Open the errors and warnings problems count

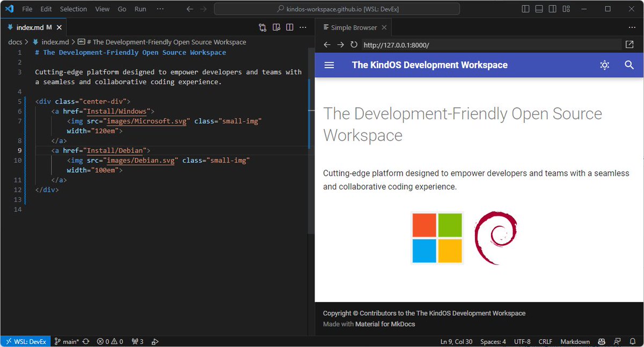point(110,342)
